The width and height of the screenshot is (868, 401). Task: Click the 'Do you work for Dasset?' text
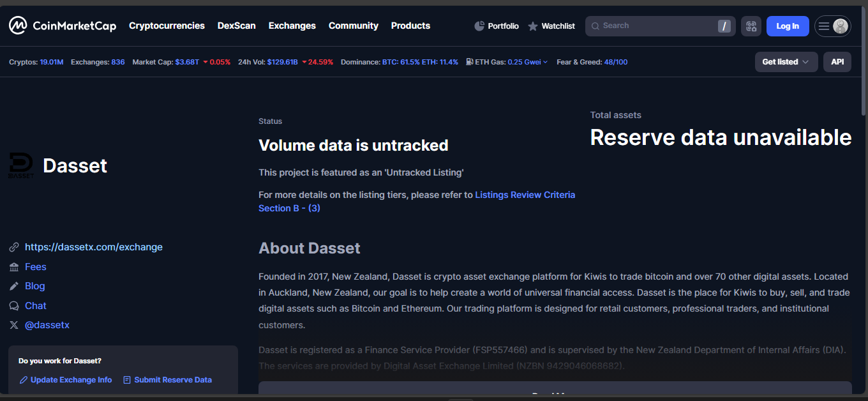[x=60, y=361]
